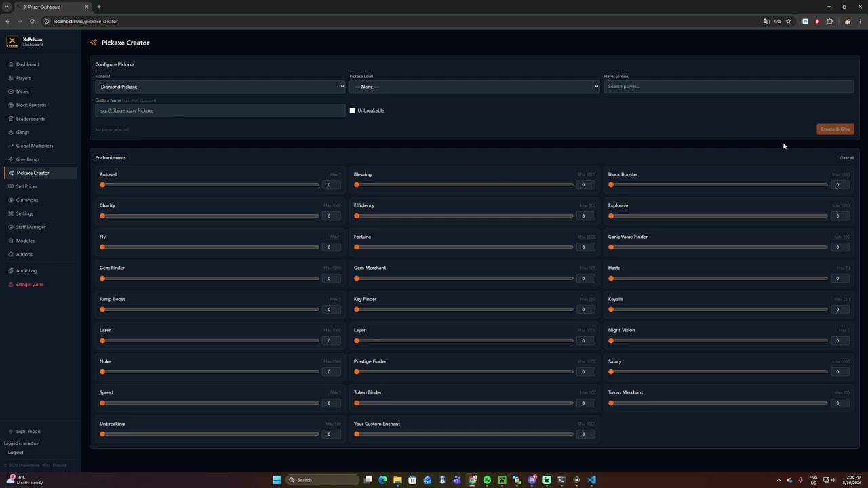Click the Give Bomb lightning icon
The image size is (868, 488).
point(11,159)
